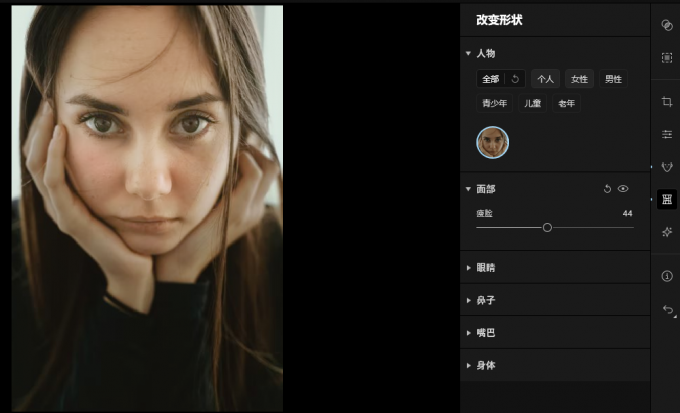Collapse the 面部 section
This screenshot has height=413, width=680.
click(x=468, y=189)
